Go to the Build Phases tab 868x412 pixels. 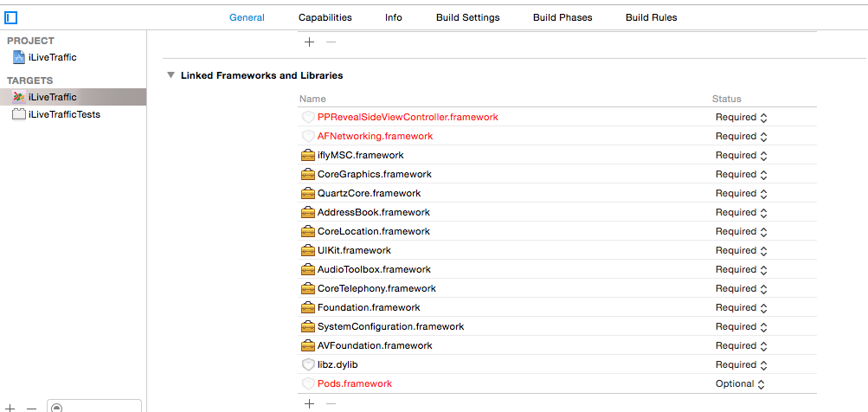[563, 17]
